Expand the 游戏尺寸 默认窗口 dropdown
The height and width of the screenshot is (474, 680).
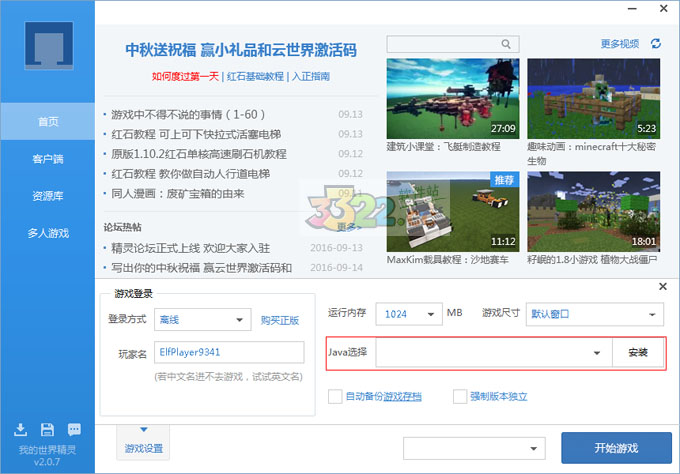click(x=595, y=314)
